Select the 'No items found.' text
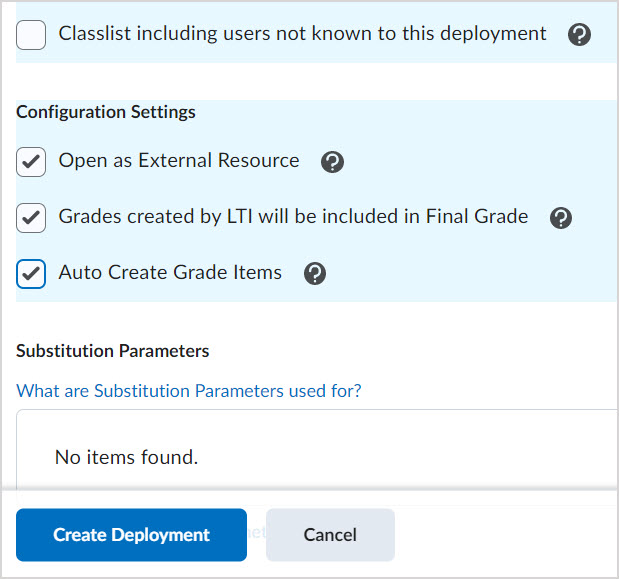Image resolution: width=619 pixels, height=579 pixels. (126, 457)
